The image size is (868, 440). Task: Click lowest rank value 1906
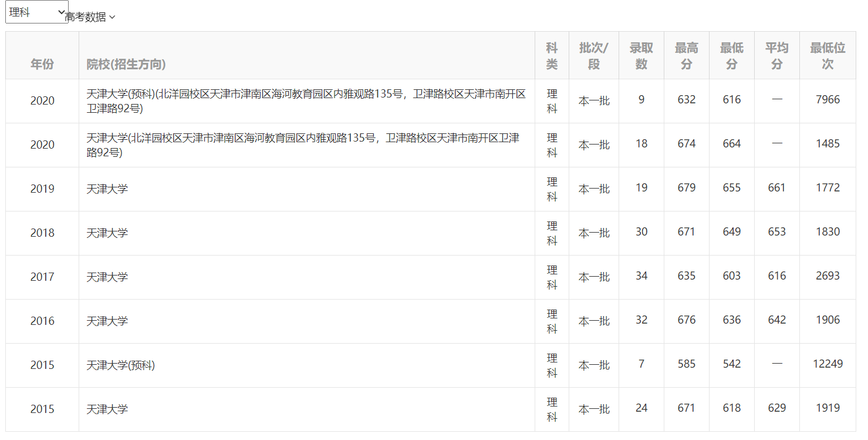[828, 320]
